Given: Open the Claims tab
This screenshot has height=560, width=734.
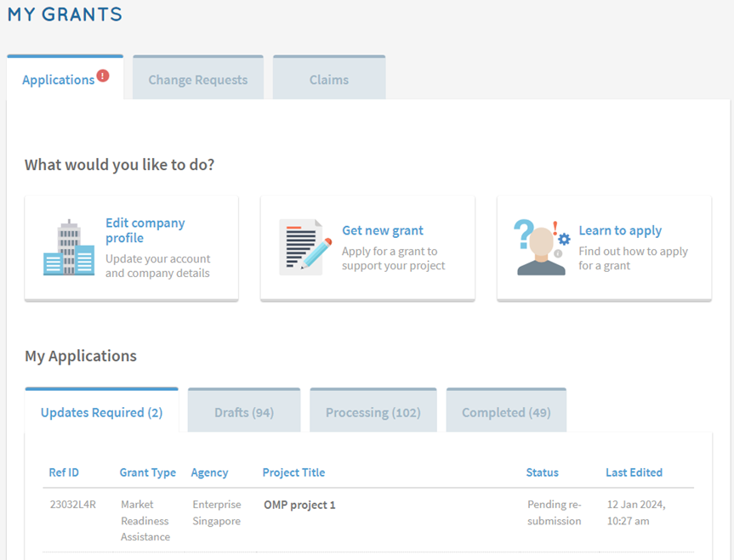Looking at the screenshot, I should click(x=329, y=80).
